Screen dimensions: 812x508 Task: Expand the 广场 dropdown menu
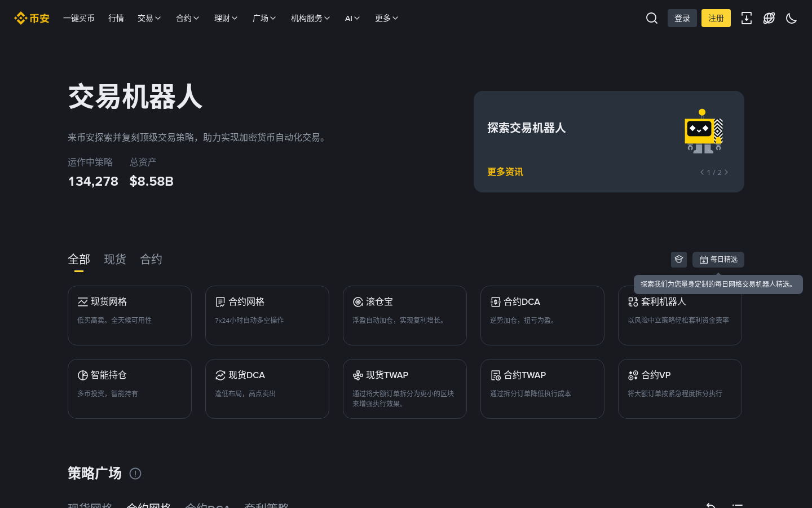(x=264, y=18)
